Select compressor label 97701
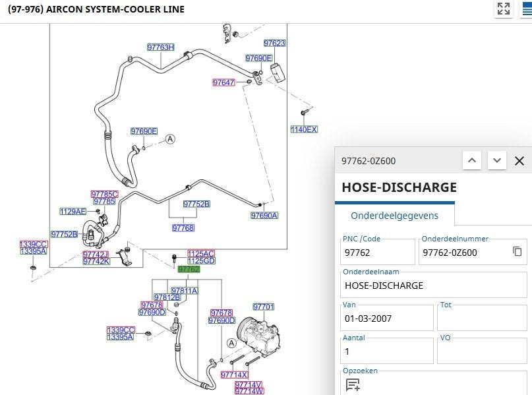 pos(263,307)
